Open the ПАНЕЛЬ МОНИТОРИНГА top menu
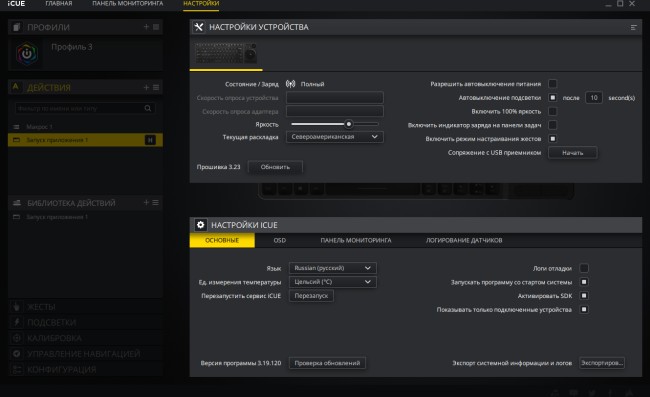 pos(128,4)
